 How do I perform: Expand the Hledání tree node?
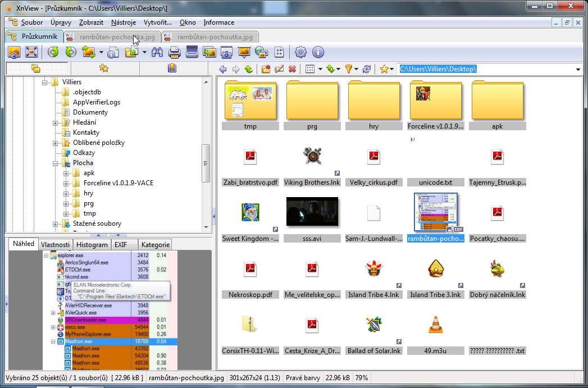pyautogui.click(x=56, y=122)
